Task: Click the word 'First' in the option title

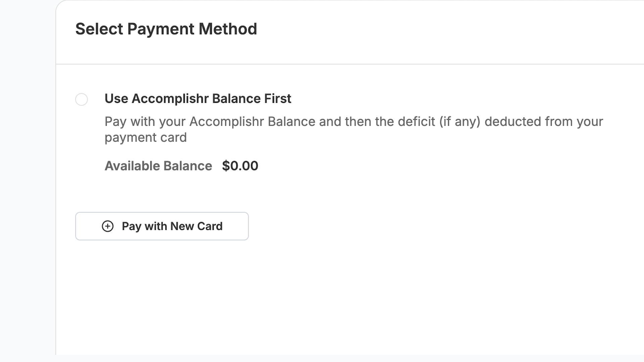Action: tap(278, 99)
